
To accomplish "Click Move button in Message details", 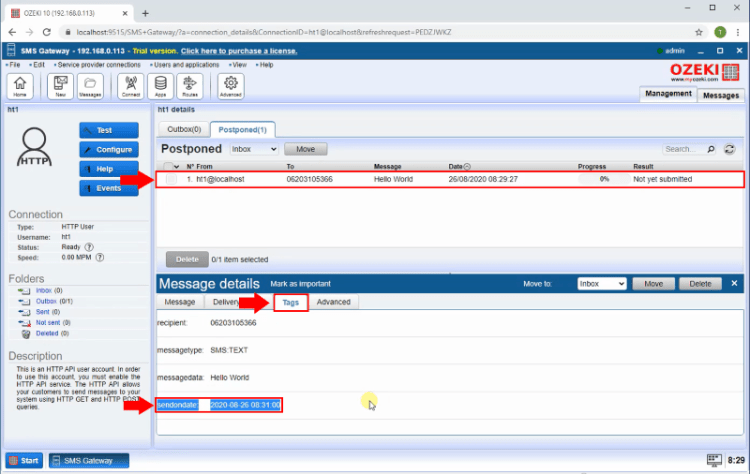I will click(x=653, y=284).
